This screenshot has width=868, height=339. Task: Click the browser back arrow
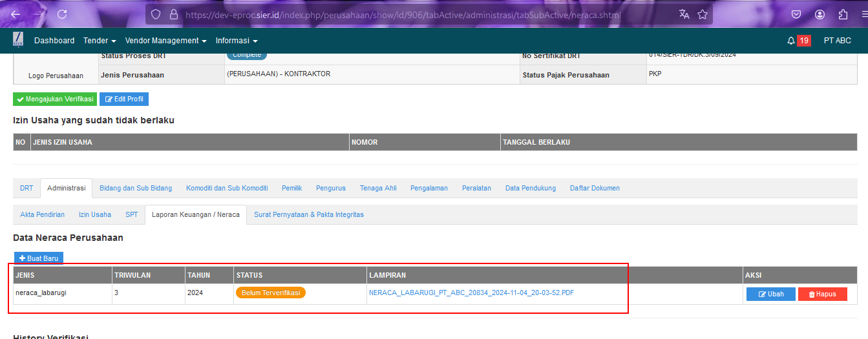16,14
